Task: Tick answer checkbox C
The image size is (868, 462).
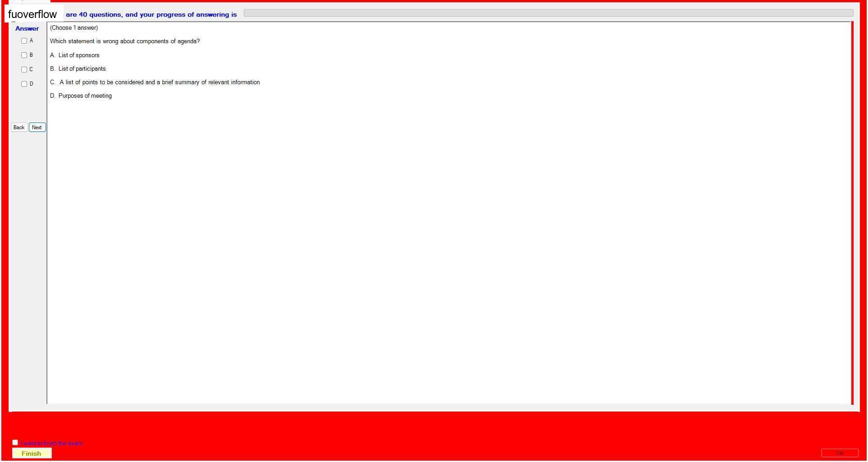Action: 24,70
